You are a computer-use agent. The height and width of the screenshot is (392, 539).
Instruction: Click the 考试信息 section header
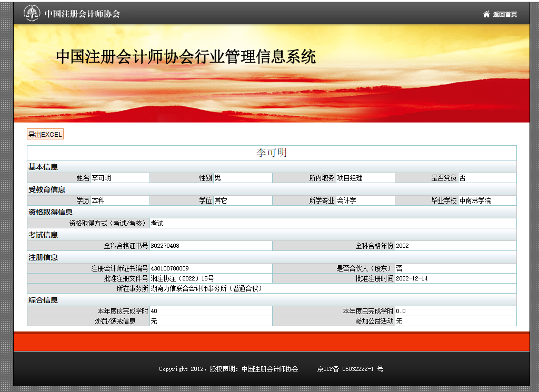click(x=43, y=235)
